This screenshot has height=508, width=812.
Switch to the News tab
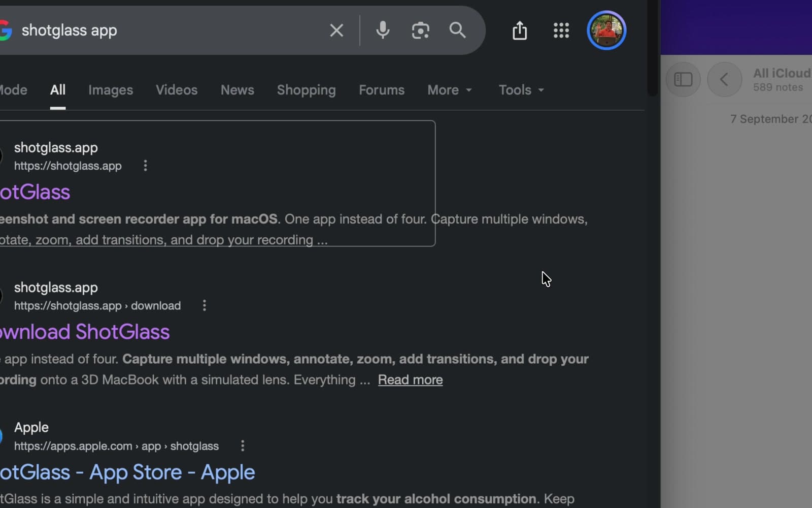point(237,90)
